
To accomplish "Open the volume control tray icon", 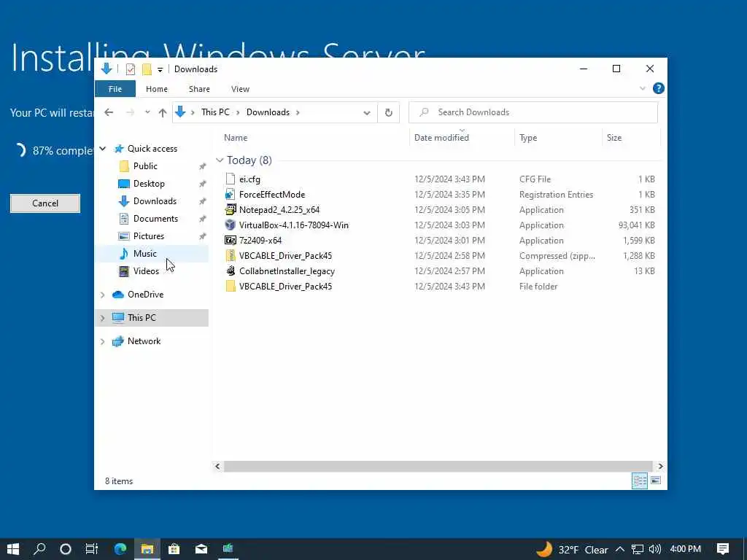I will [655, 550].
